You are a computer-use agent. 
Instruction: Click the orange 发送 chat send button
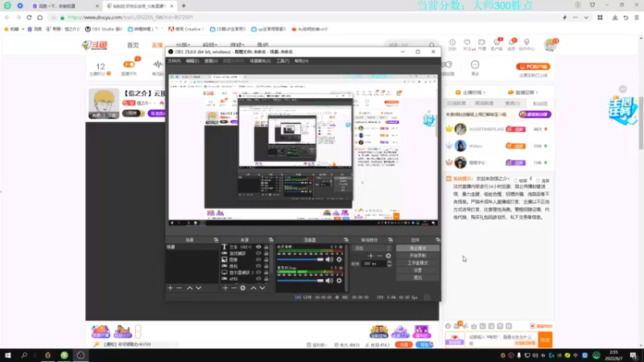pos(545,339)
